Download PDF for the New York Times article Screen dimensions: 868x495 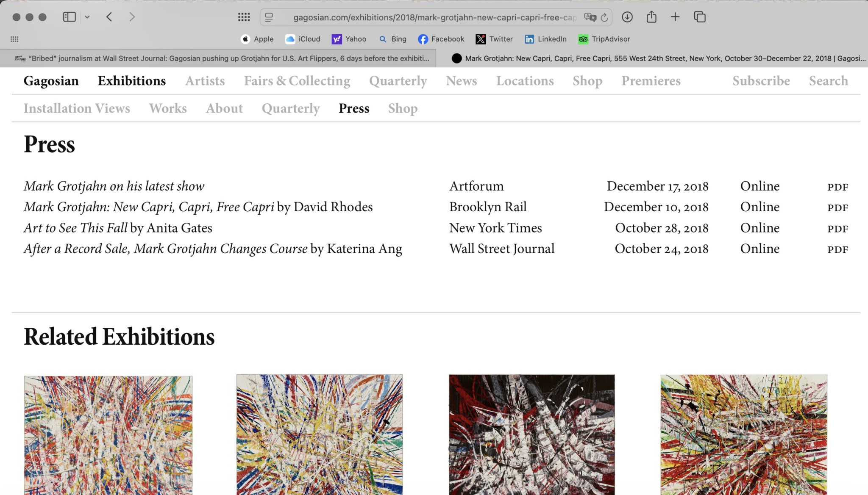tap(837, 229)
